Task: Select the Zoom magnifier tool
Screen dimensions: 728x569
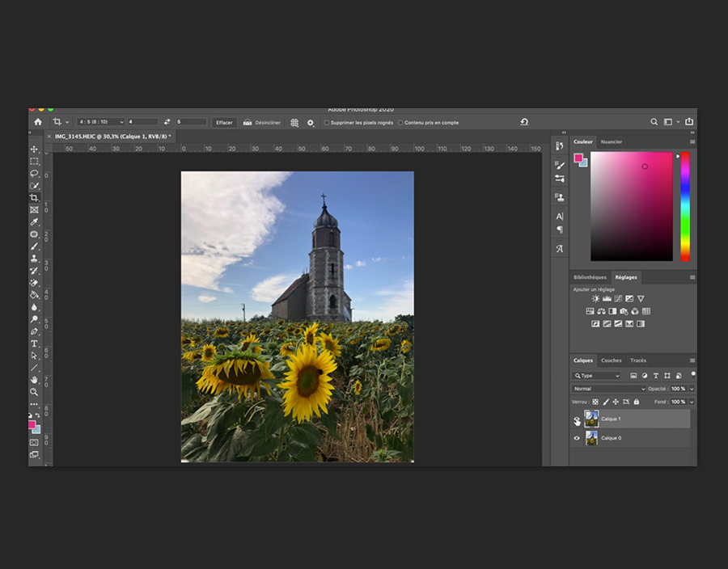Action: 34,392
